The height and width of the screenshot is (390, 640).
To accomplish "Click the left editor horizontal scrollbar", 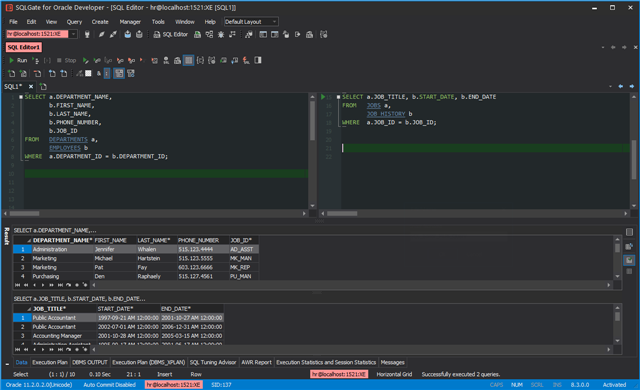I will [x=155, y=213].
